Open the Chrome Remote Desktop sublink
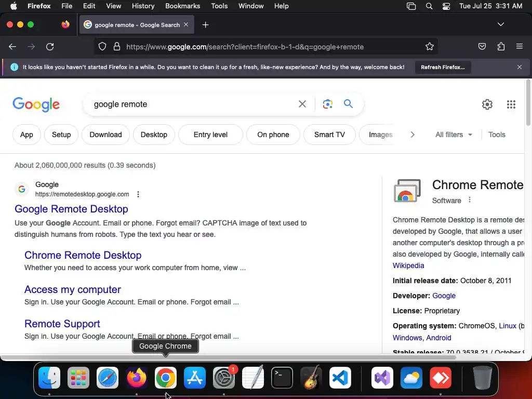Viewport: 532px width, 399px height. [83, 255]
